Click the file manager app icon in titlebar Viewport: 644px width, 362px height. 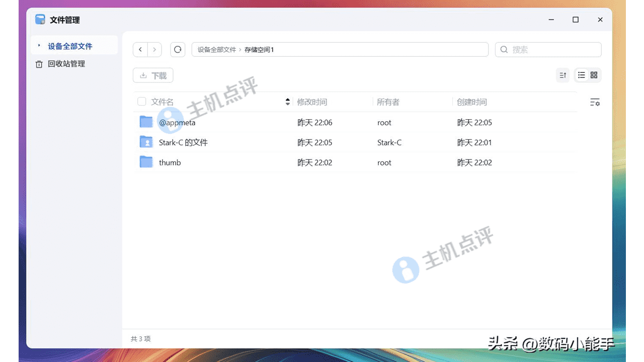pos(40,19)
